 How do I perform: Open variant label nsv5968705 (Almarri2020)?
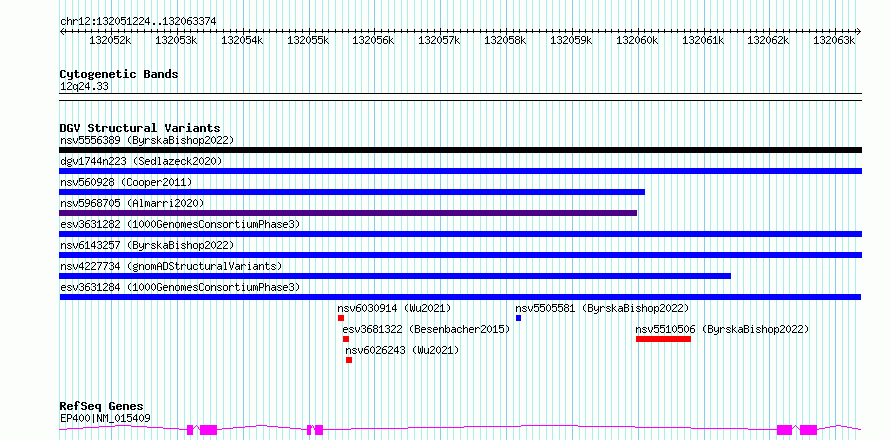point(132,203)
